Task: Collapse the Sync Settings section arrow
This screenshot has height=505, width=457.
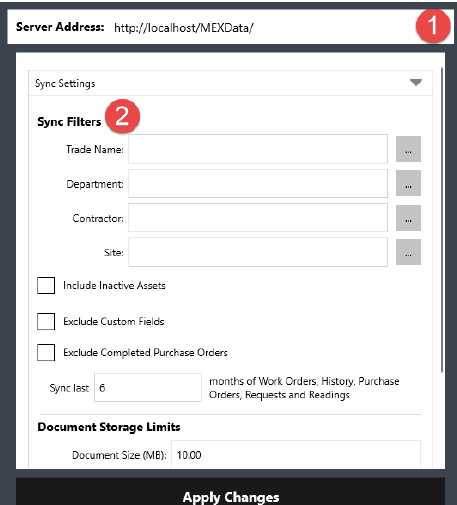Action: [x=416, y=82]
